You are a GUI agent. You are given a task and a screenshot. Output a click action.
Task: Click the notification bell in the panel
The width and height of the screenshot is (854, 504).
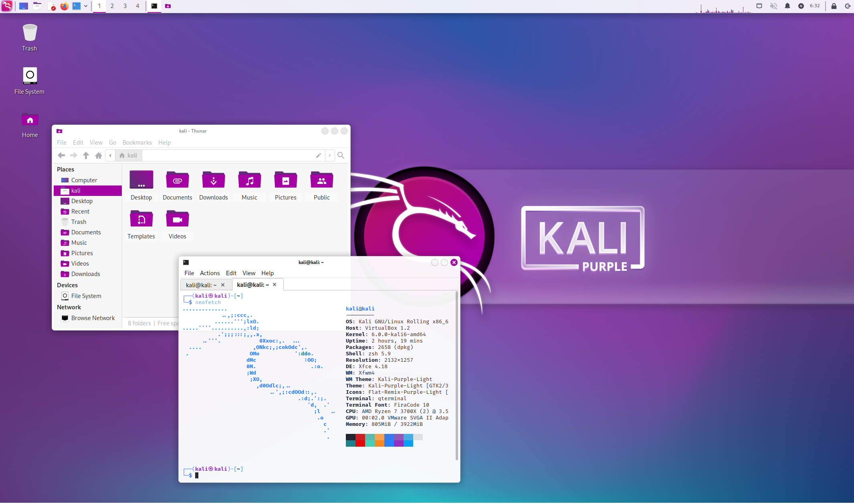(787, 6)
